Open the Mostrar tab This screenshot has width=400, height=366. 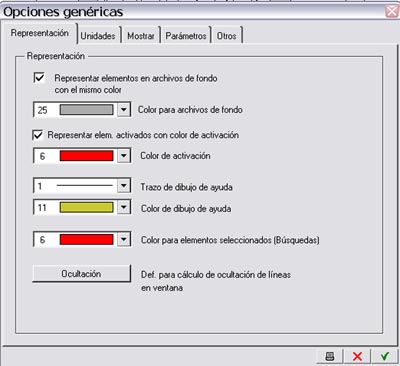(141, 36)
